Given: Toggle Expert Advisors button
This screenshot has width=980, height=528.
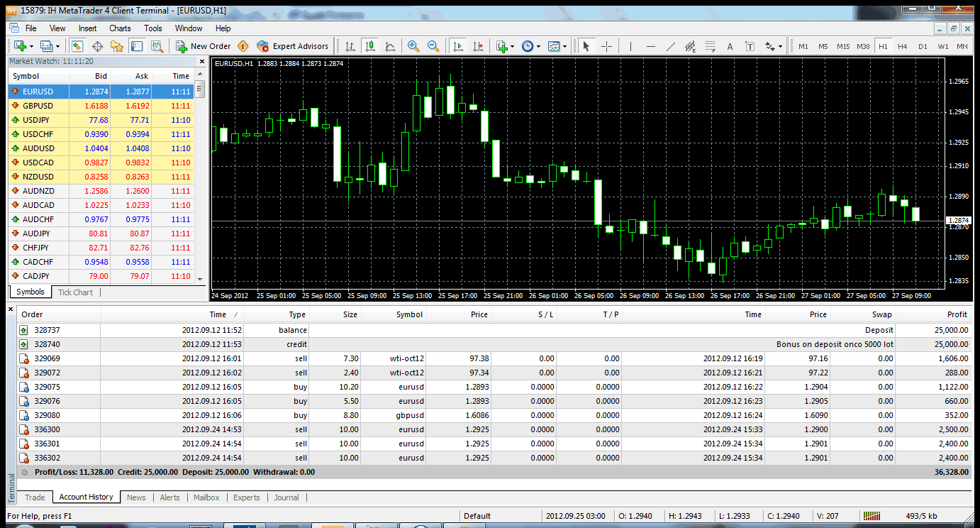Looking at the screenshot, I should click(x=293, y=46).
